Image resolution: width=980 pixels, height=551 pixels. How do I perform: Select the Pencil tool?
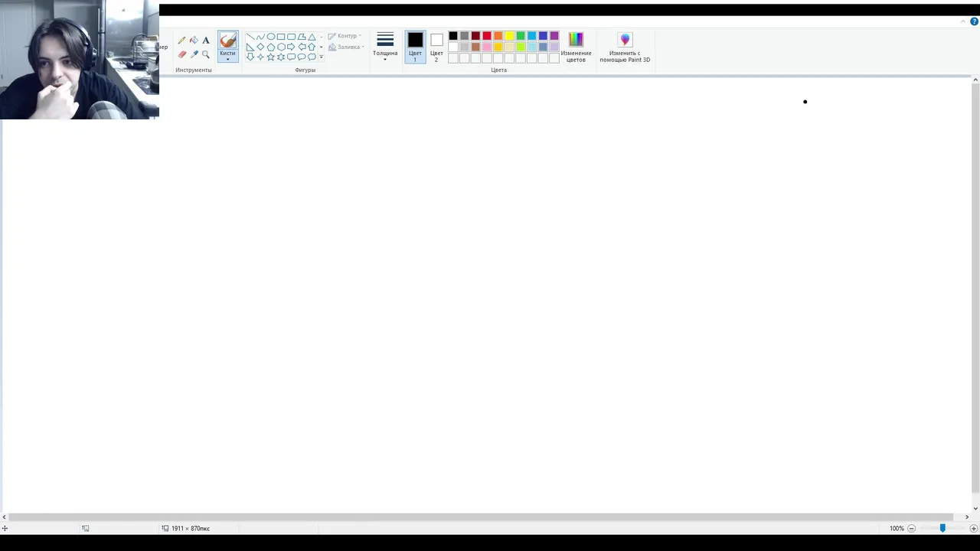181,41
